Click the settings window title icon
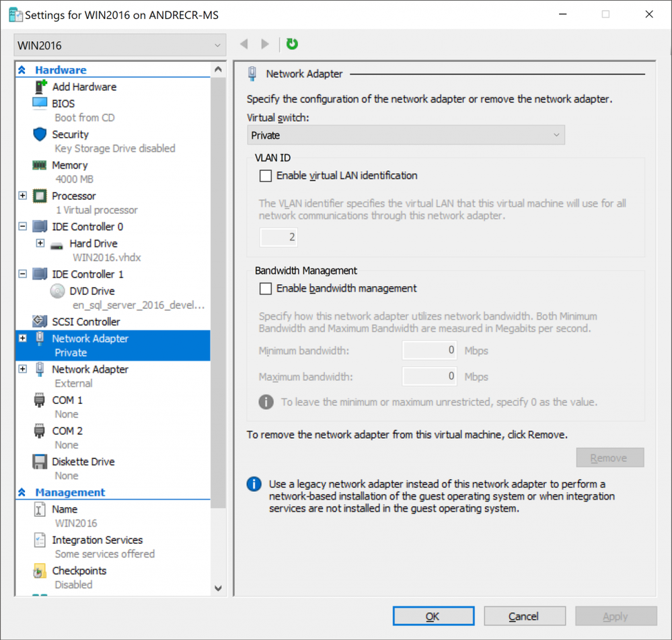672x640 pixels. (16, 15)
